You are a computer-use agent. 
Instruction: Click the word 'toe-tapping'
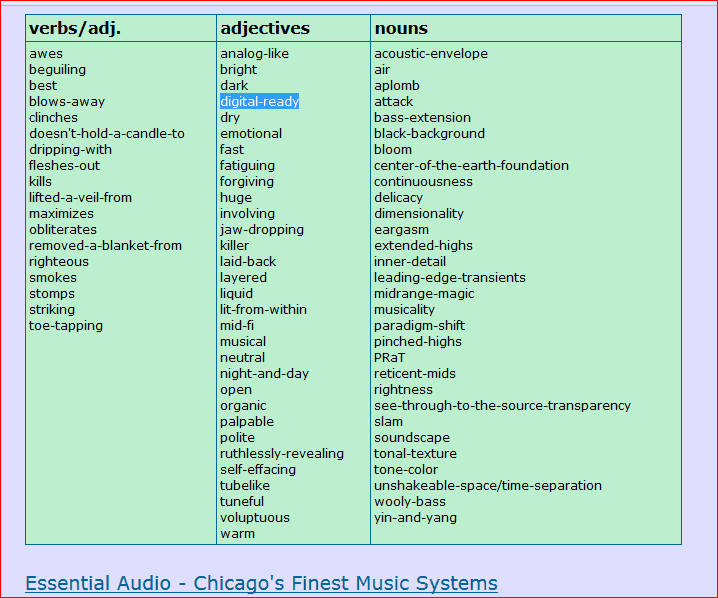point(66,326)
